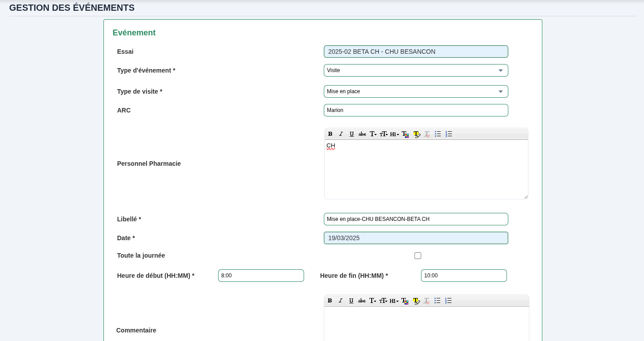Click Bold in Commentaire editor toolbar

330,301
